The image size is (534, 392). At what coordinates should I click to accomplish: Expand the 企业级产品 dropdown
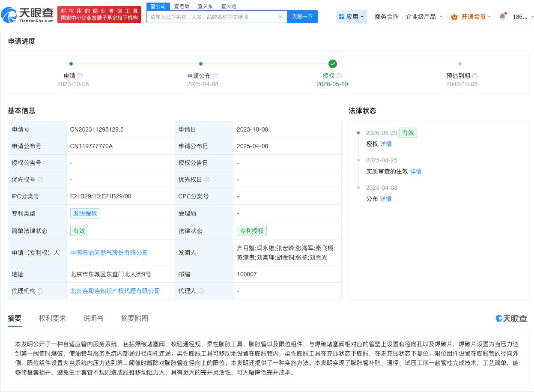point(424,17)
